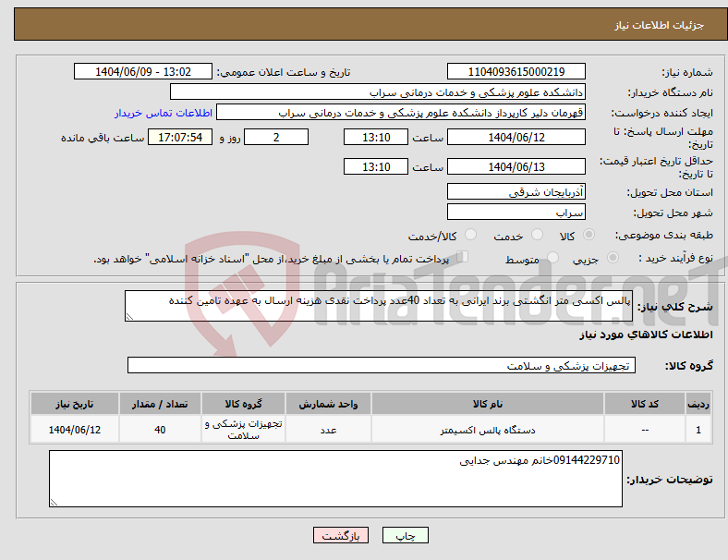Click the resize grip of buyer notes textarea
728x560 pixels.
coord(54,503)
